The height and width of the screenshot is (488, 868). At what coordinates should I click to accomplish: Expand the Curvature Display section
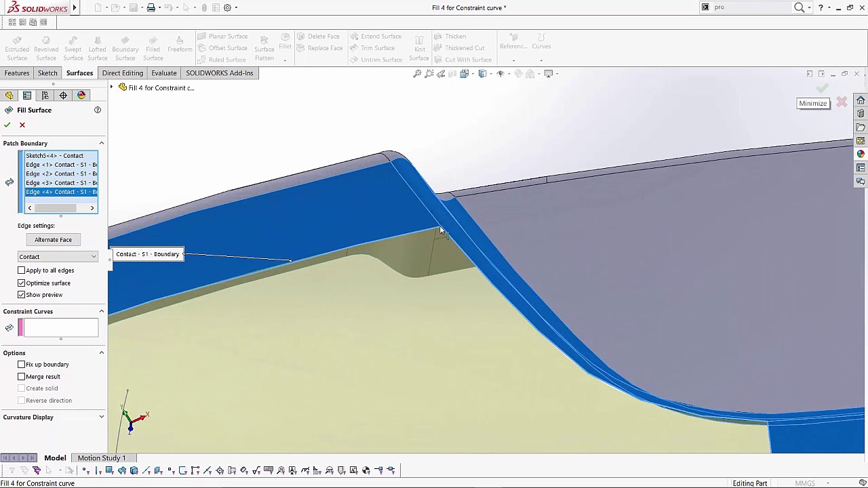[x=102, y=417]
